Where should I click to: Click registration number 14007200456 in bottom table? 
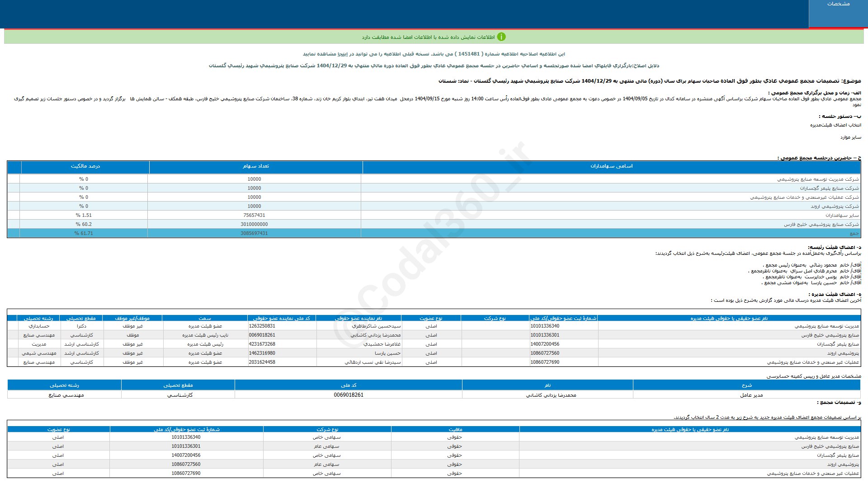[x=186, y=455]
